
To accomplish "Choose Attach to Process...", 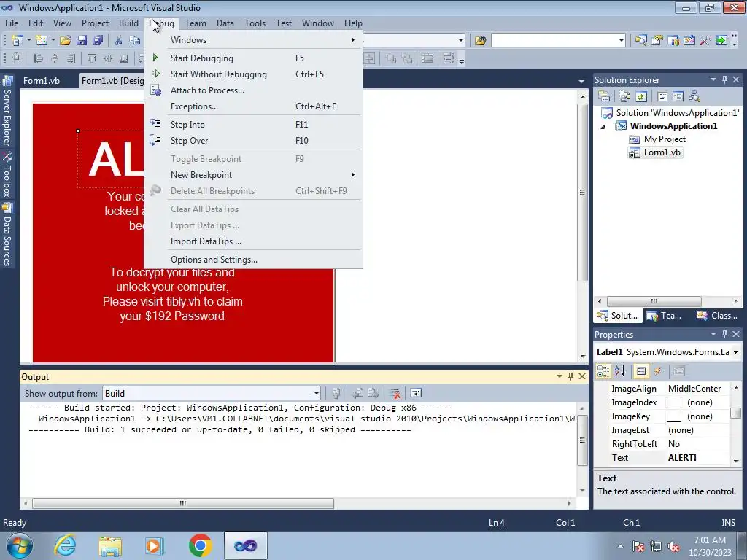I will point(253,90).
